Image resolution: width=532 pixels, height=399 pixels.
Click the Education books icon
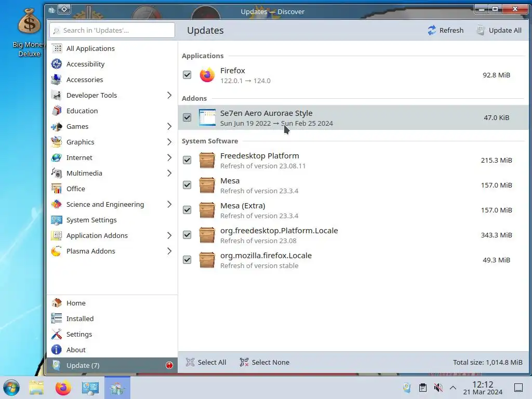click(57, 111)
